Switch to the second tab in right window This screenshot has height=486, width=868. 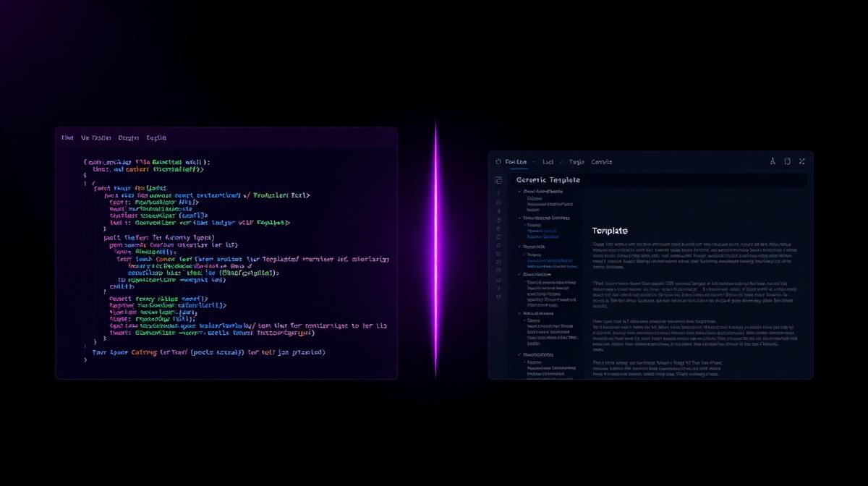[x=548, y=162]
